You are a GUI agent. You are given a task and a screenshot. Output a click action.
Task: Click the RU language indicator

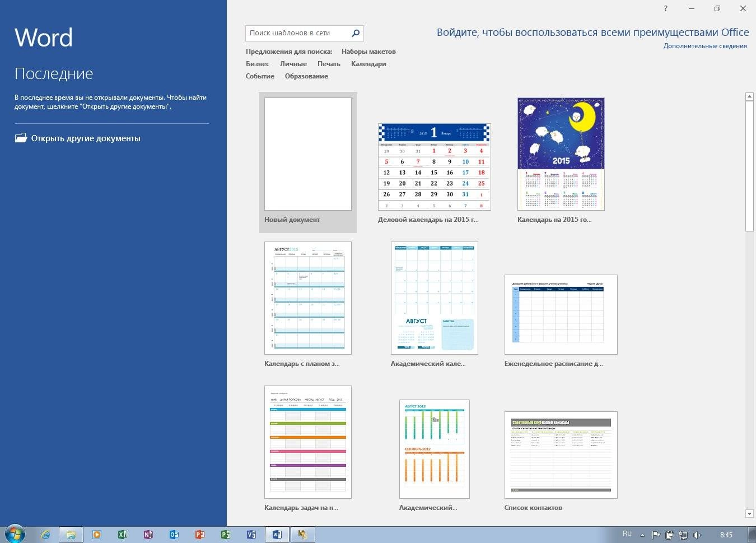[627, 533]
